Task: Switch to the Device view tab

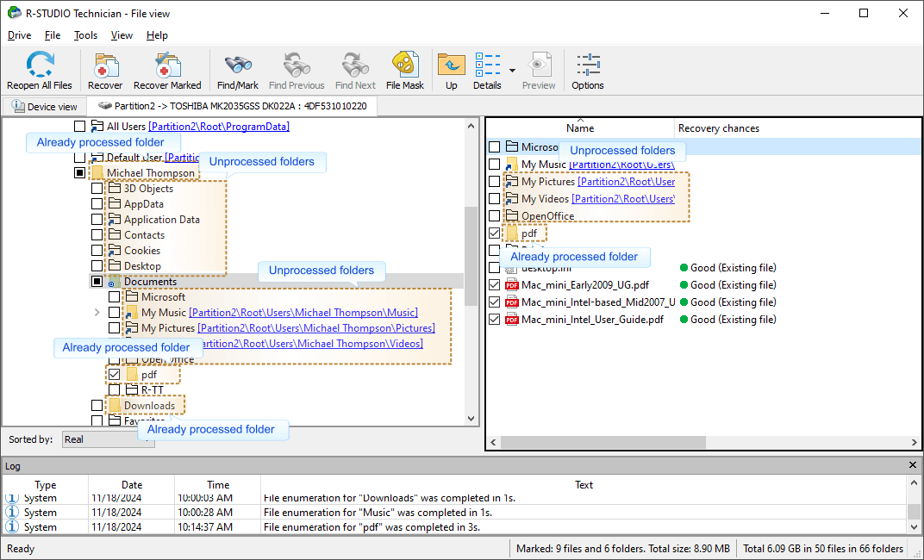Action: click(45, 107)
